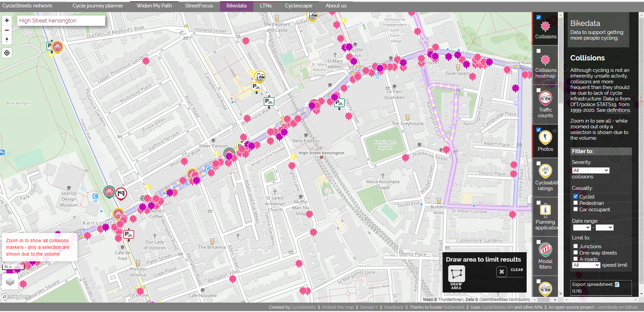Open the contribute on Github link
Screen dimensions: 644x312
[x=617, y=307]
